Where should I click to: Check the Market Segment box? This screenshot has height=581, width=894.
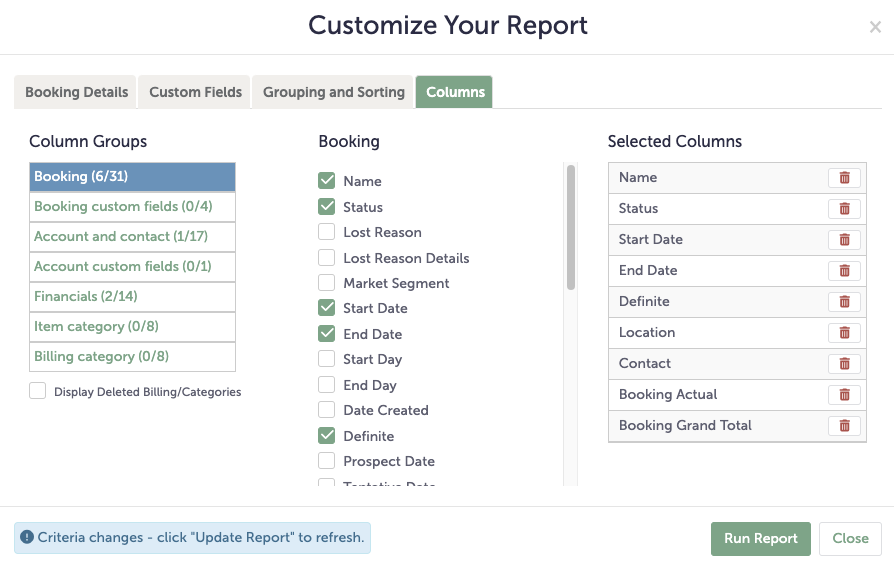pyautogui.click(x=326, y=283)
